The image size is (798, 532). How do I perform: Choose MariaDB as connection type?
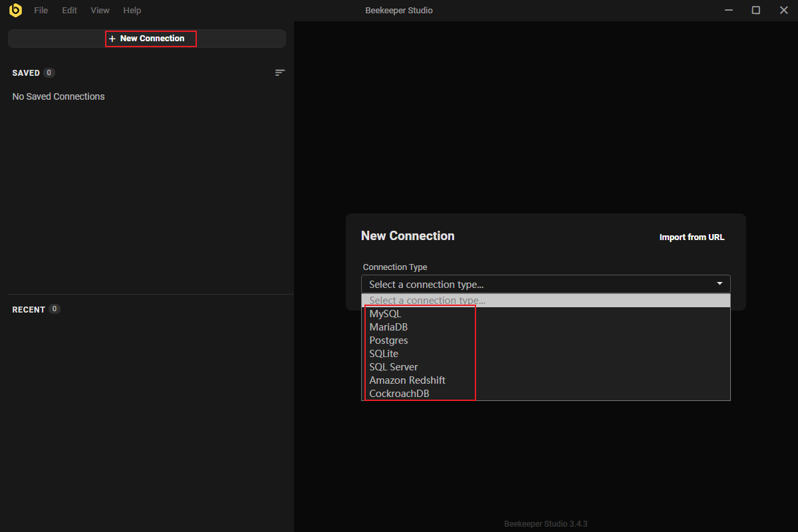388,327
